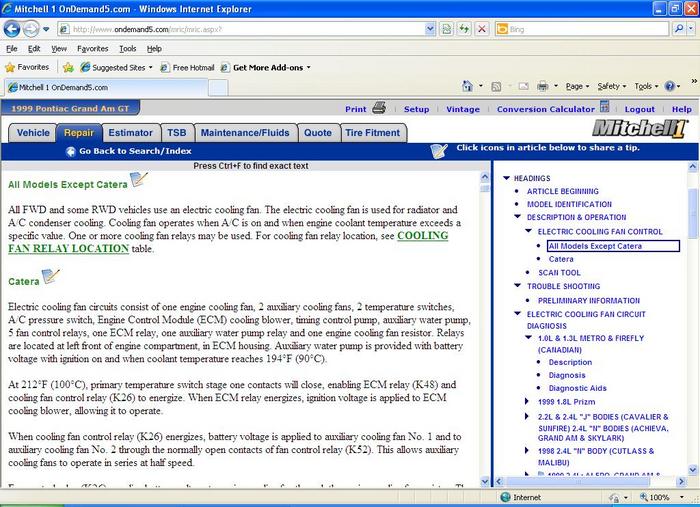Click the browser Print icon in command bar
The height and width of the screenshot is (507, 700).
click(542, 86)
